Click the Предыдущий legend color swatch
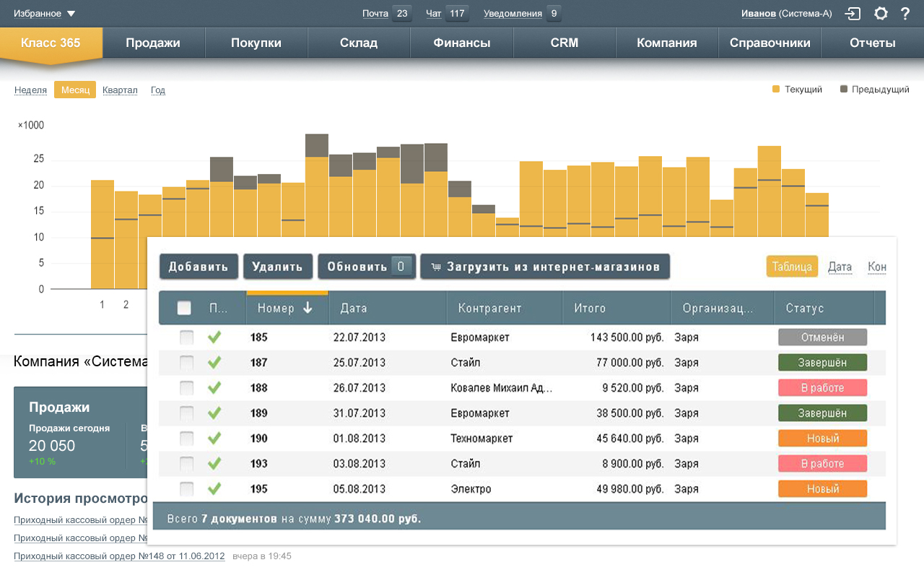Screen dimensions: 924x578 pos(844,90)
